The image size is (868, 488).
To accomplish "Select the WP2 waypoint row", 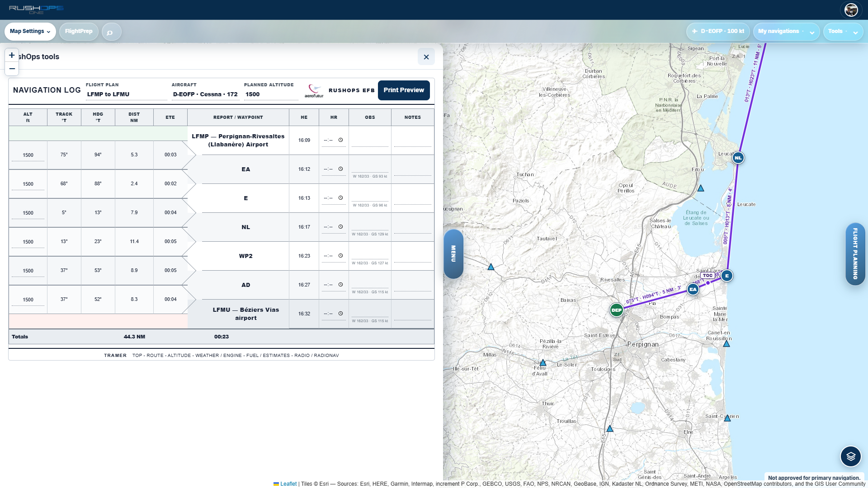I will point(245,256).
